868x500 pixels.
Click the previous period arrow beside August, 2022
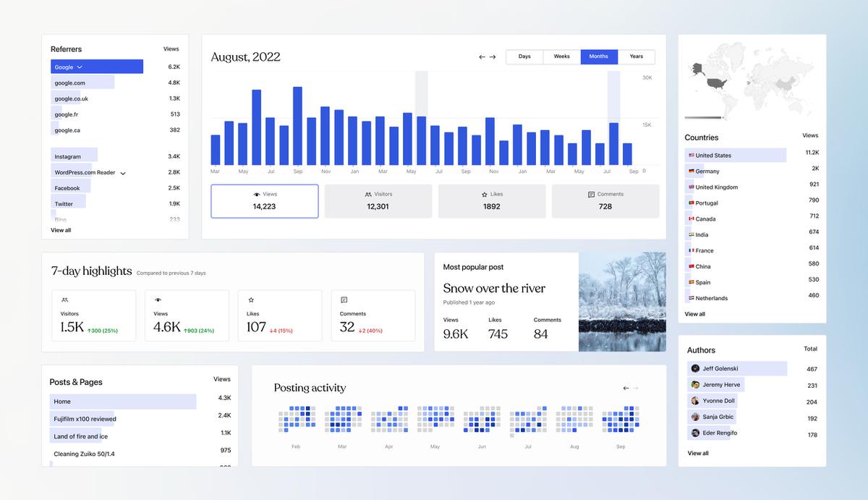coord(482,57)
